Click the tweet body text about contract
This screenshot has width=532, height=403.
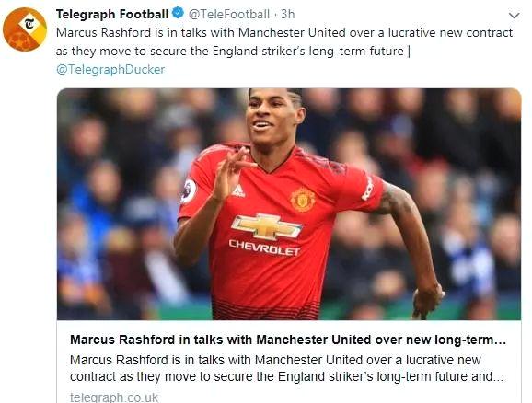coord(284,41)
